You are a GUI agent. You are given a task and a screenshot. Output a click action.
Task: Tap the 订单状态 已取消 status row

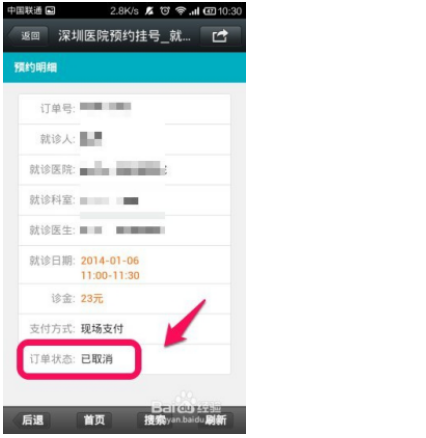[124, 359]
